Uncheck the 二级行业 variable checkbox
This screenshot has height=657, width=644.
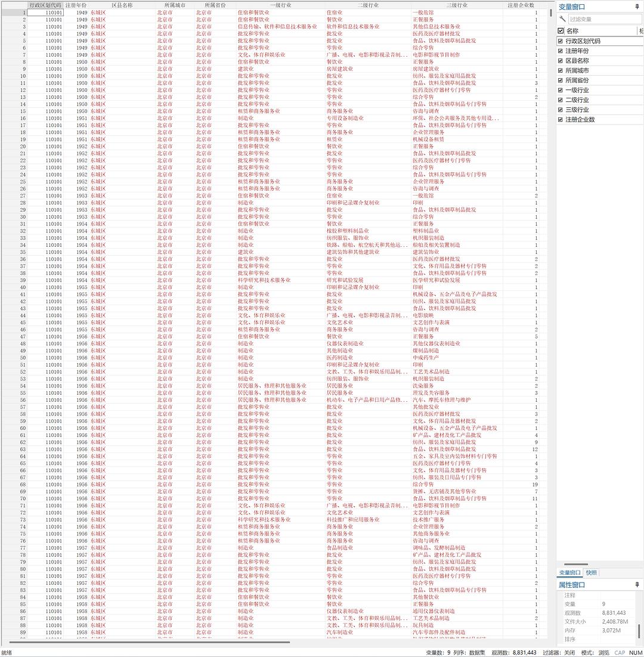coord(560,100)
